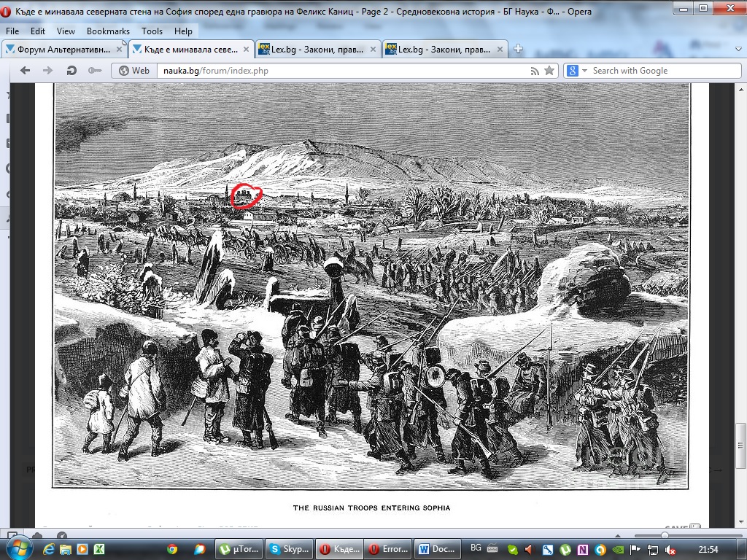Open the red volume speaker tray icon
The height and width of the screenshot is (560, 747).
pos(530,550)
